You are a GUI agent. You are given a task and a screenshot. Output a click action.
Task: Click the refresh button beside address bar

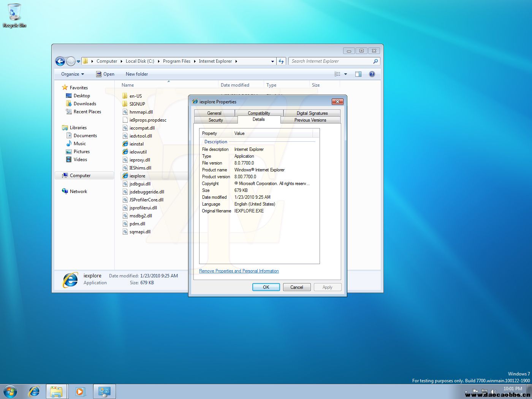coord(281,61)
